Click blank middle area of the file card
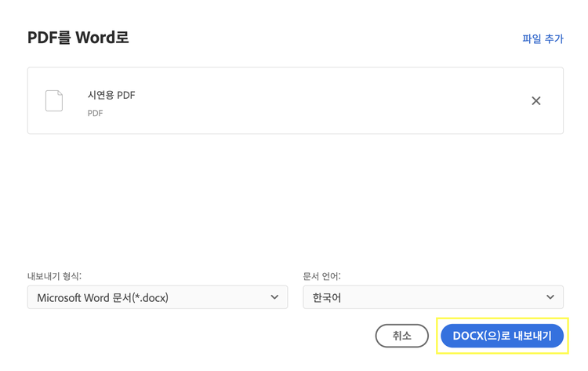 (x=314, y=100)
